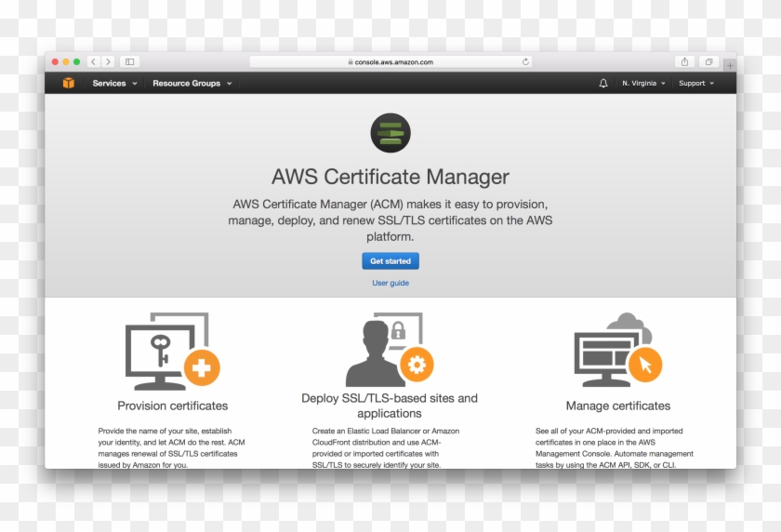This screenshot has height=532, width=781.
Task: Open a new tab with plus button
Action: pos(730,65)
